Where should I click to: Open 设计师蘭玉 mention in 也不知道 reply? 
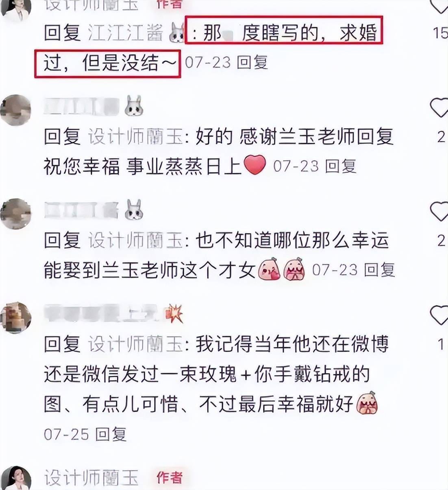pos(135,241)
